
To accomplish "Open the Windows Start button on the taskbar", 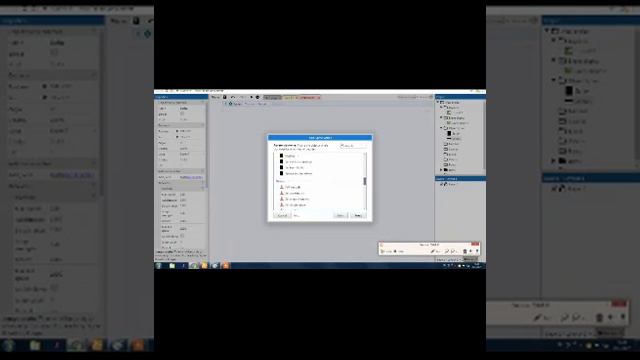I will click(x=159, y=265).
